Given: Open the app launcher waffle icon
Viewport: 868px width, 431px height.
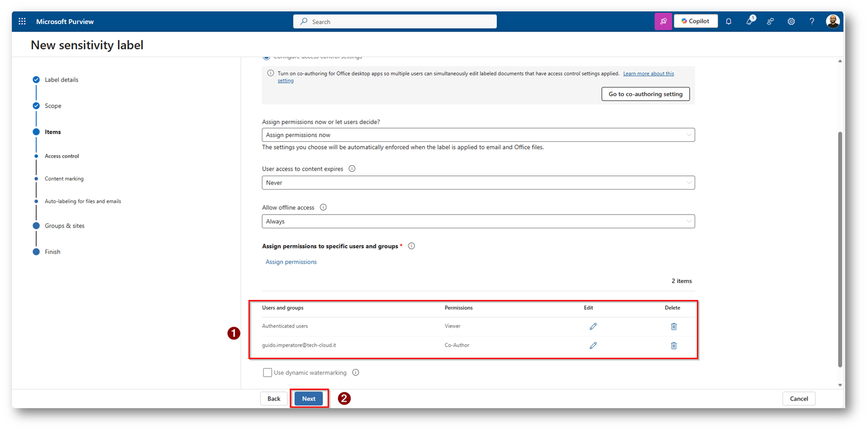Looking at the screenshot, I should (x=22, y=22).
